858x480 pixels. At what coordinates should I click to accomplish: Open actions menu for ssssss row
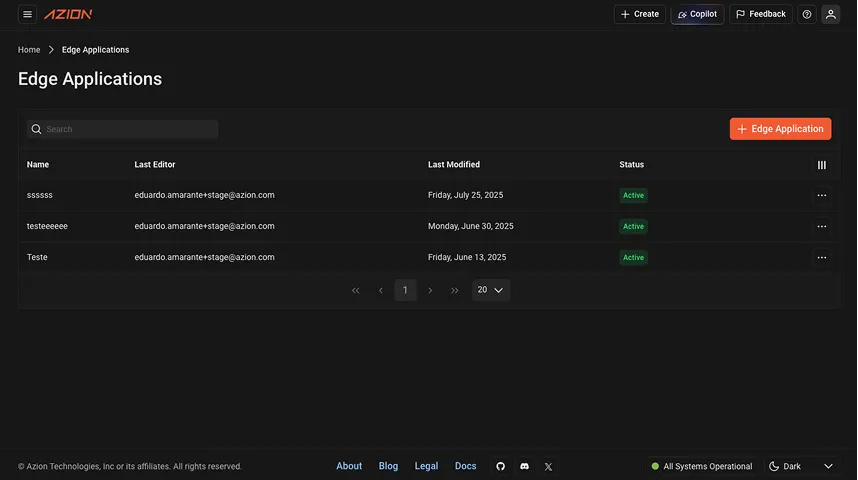tap(821, 196)
